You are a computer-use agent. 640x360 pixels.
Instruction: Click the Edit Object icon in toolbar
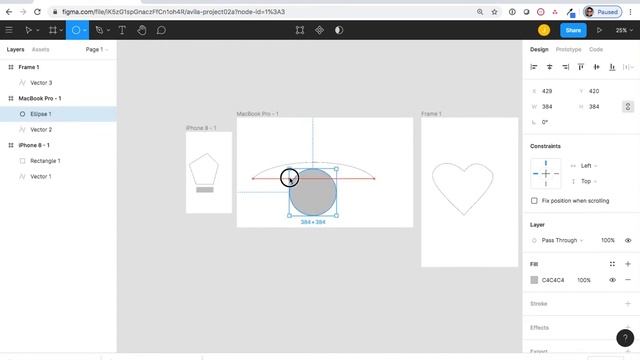[300, 30]
